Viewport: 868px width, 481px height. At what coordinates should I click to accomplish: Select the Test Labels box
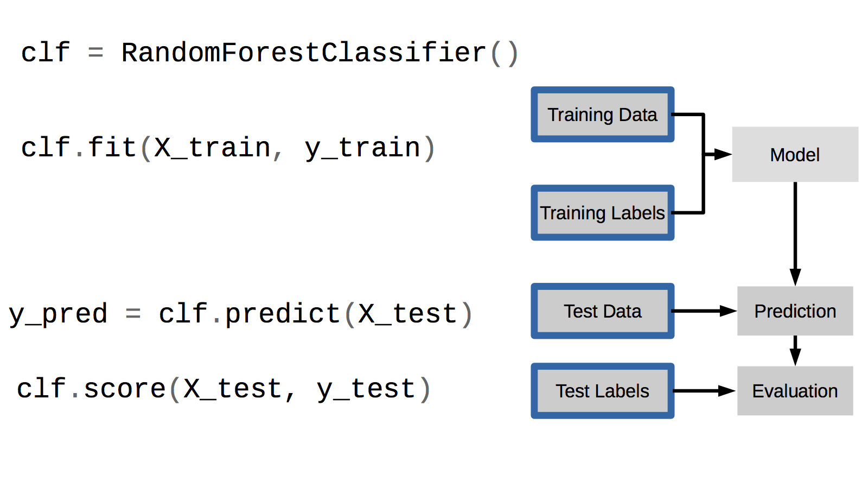[x=602, y=391]
